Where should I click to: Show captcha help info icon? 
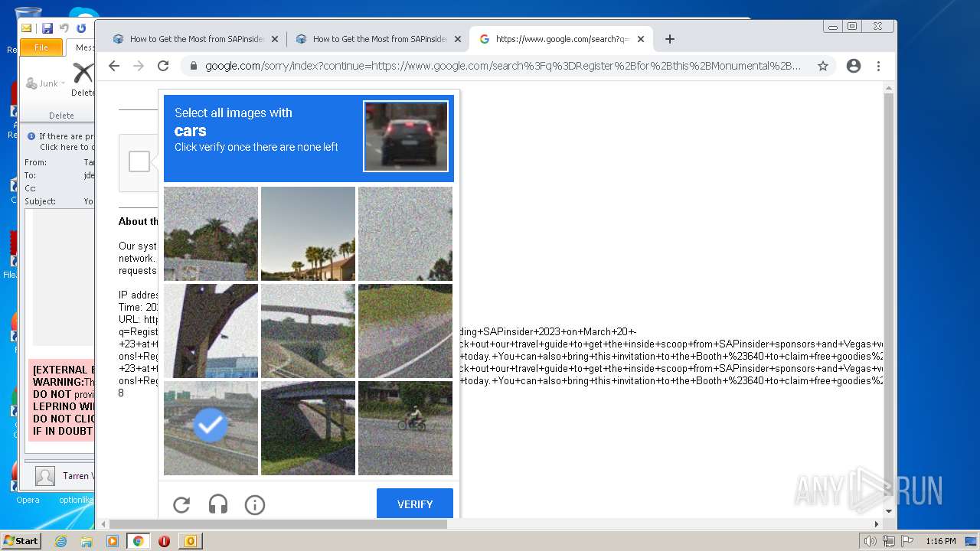pyautogui.click(x=255, y=504)
